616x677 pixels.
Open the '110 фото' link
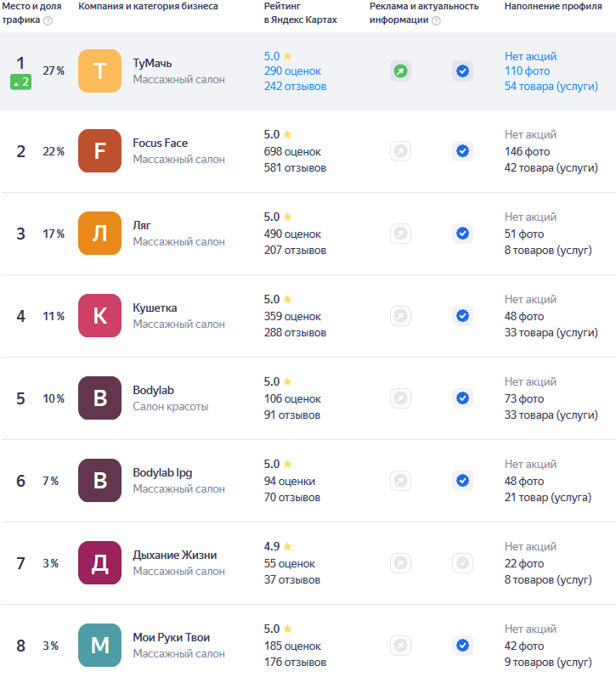(527, 71)
